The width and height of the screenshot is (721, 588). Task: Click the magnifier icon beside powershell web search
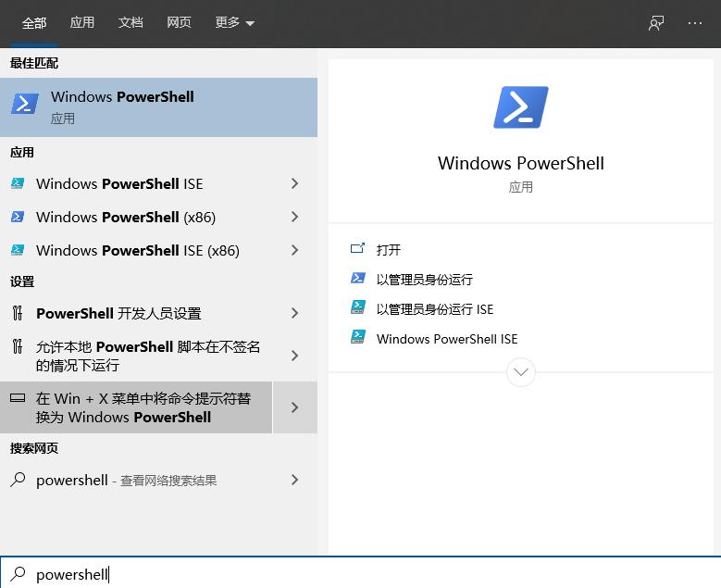click(x=18, y=480)
